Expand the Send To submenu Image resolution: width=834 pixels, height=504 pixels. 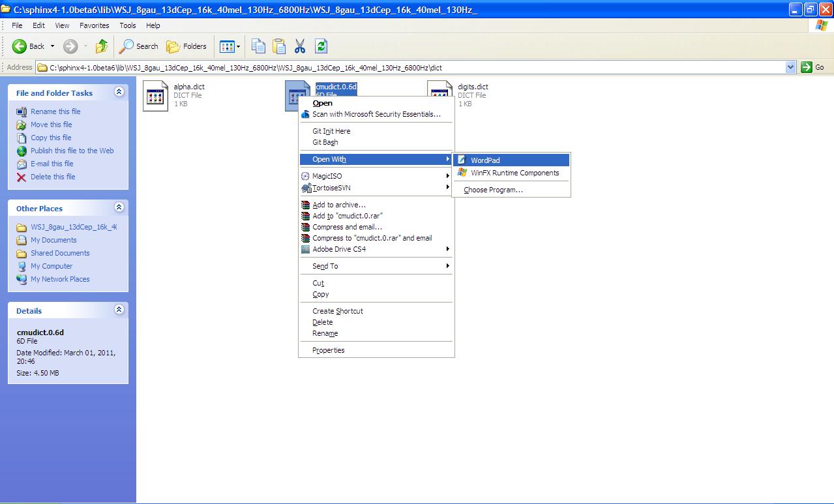tap(376, 266)
